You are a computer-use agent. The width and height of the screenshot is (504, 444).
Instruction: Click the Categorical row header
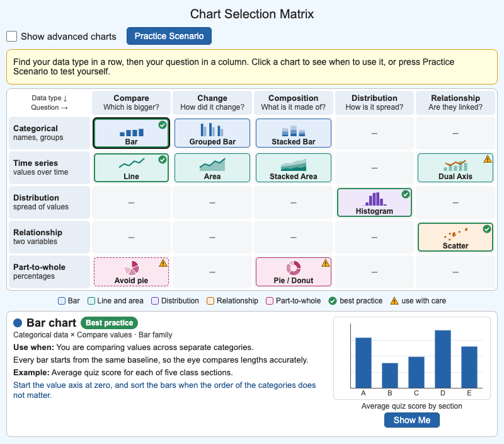(x=49, y=133)
